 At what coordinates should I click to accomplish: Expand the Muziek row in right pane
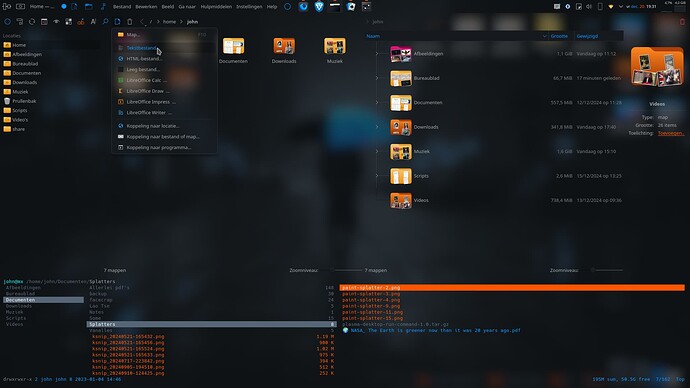click(377, 151)
